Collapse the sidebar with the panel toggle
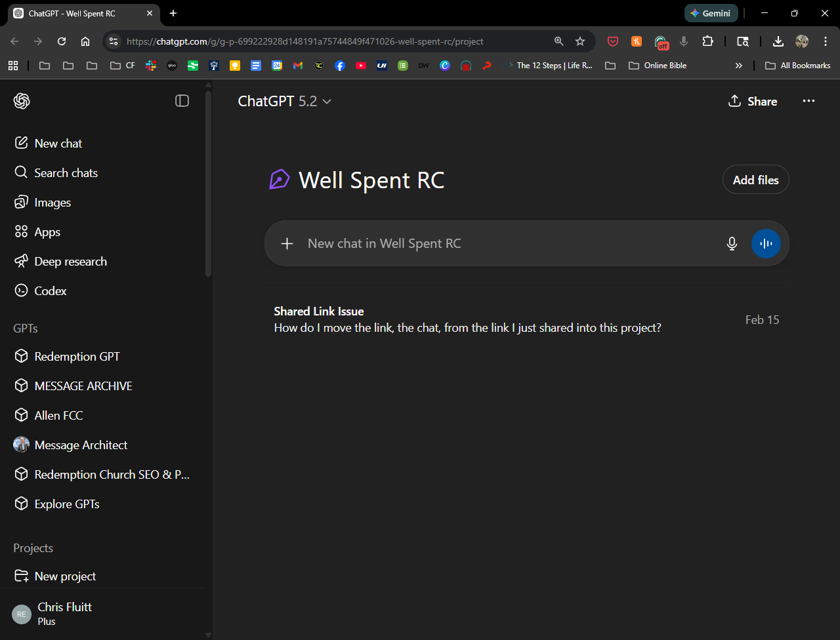 point(182,101)
